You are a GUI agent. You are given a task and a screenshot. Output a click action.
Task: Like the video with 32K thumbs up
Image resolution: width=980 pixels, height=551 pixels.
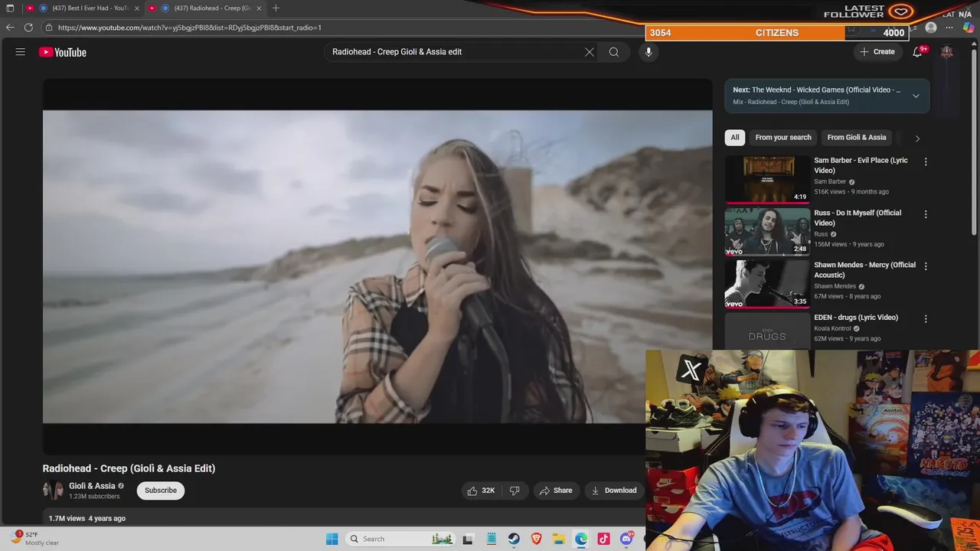(x=481, y=491)
